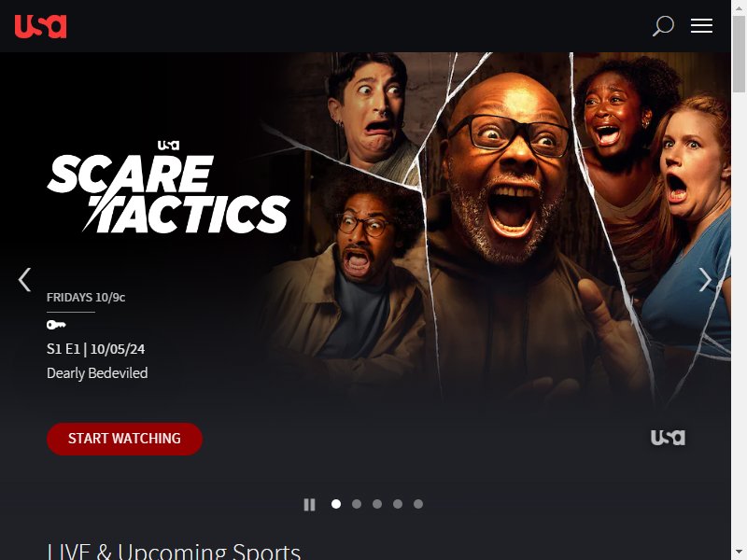Screen dimensions: 747x560
Task: Advance to next carousel slide arrow
Action: tap(705, 279)
